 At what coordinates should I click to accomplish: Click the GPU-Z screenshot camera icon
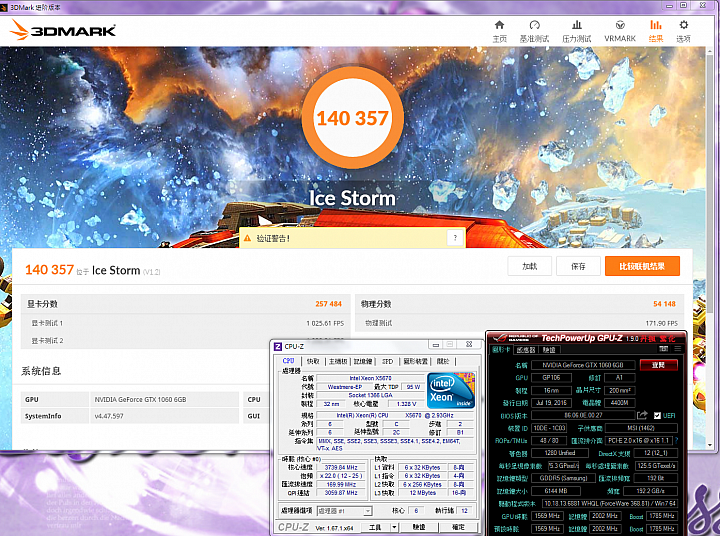tap(664, 349)
